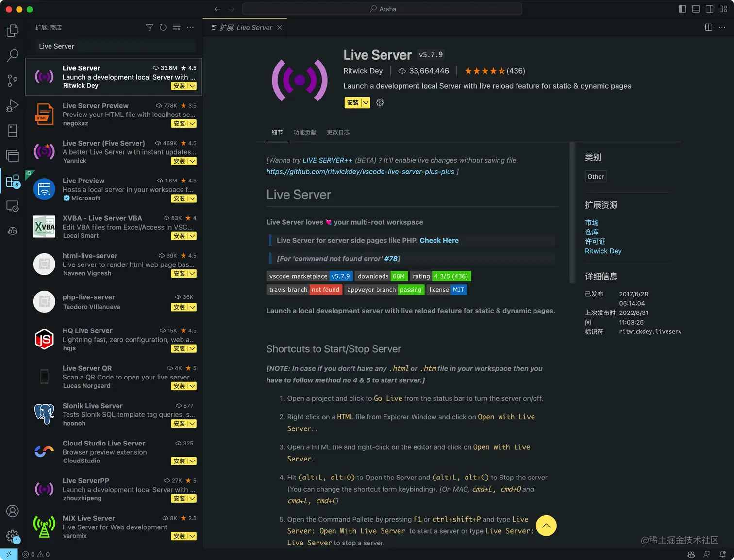Follow the Check Here PHP link
The image size is (734, 560).
(x=439, y=240)
